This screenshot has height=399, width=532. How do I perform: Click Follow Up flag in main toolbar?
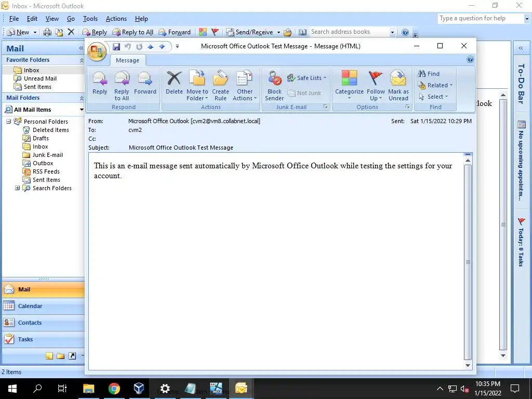215,32
